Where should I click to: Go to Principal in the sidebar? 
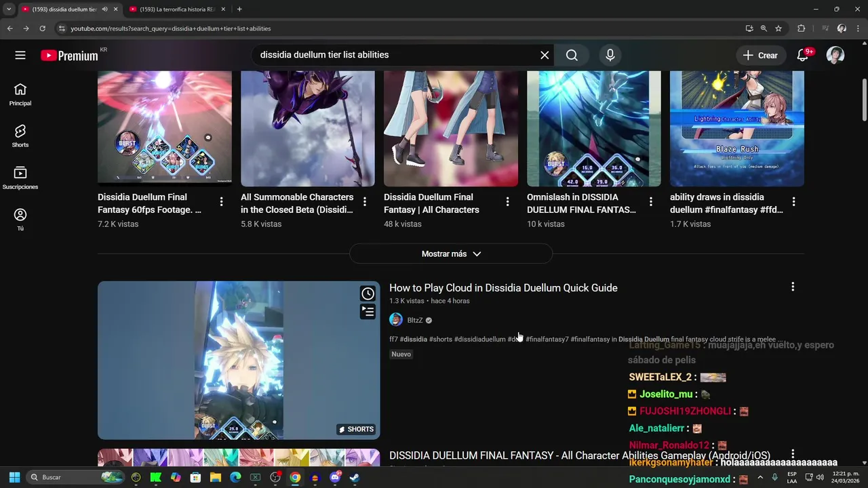coord(20,95)
